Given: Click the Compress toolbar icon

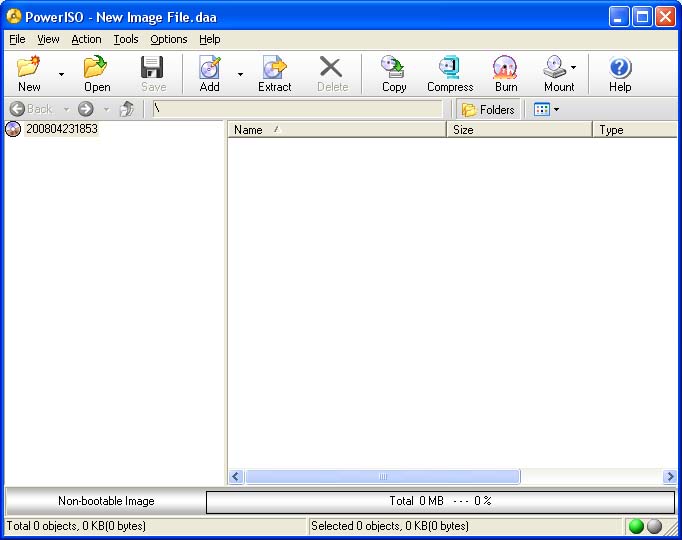Looking at the screenshot, I should (x=450, y=67).
